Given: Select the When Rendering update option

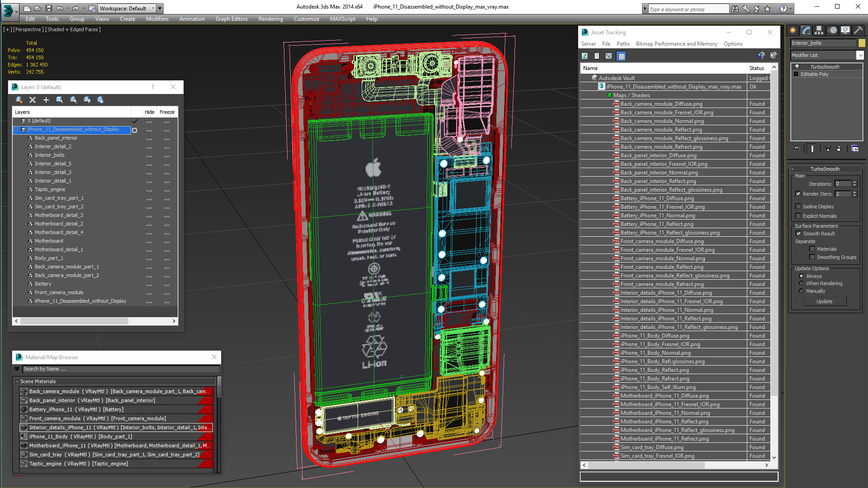Looking at the screenshot, I should (802, 283).
